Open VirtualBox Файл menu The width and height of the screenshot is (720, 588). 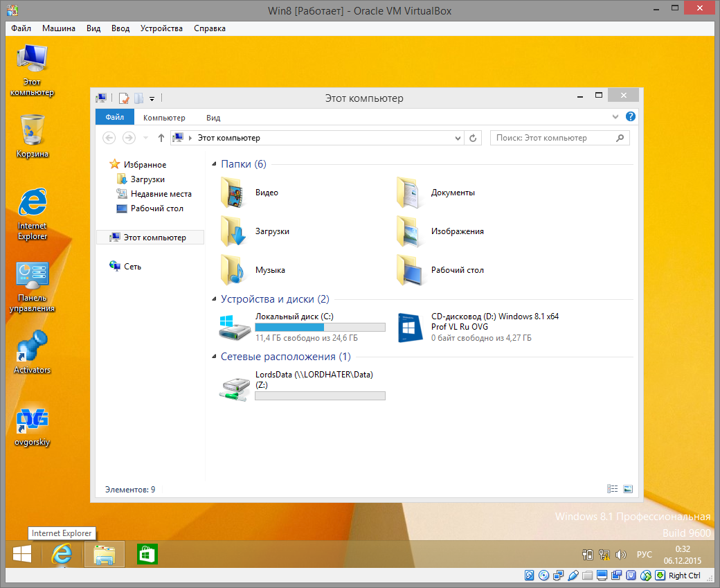[21, 28]
